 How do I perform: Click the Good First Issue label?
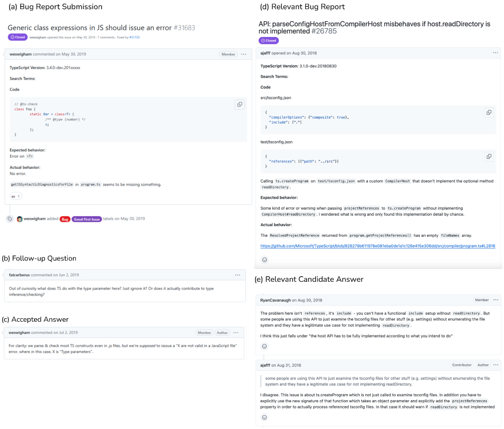click(87, 219)
